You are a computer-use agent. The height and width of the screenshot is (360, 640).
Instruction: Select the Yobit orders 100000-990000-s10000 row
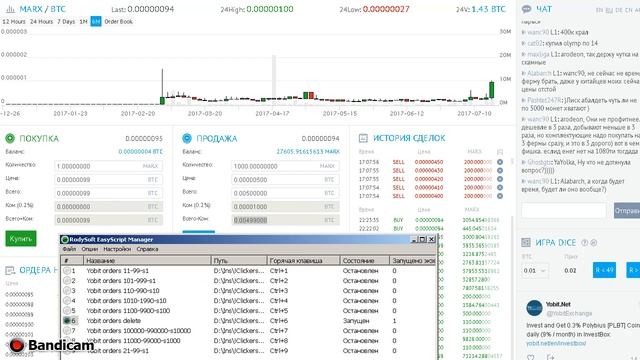(248, 331)
